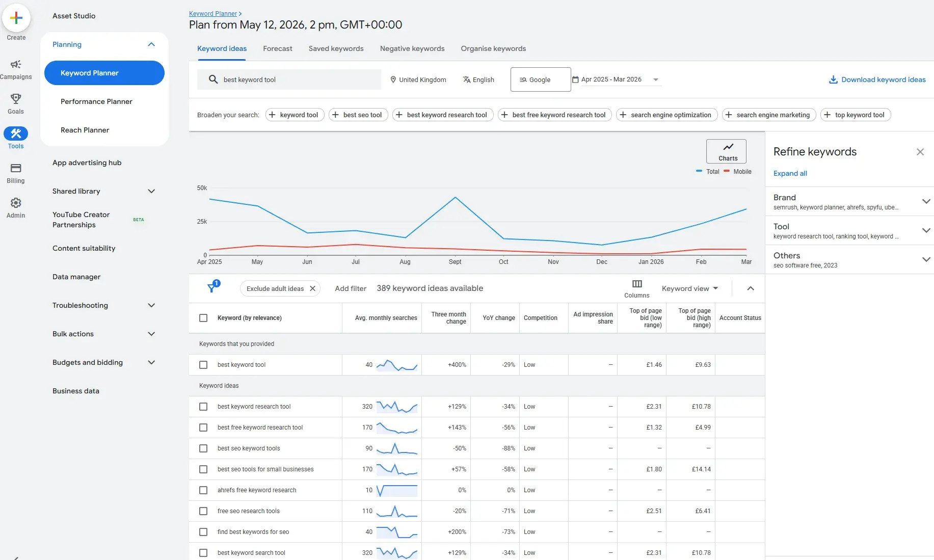Click the Create plus icon

coord(16,18)
